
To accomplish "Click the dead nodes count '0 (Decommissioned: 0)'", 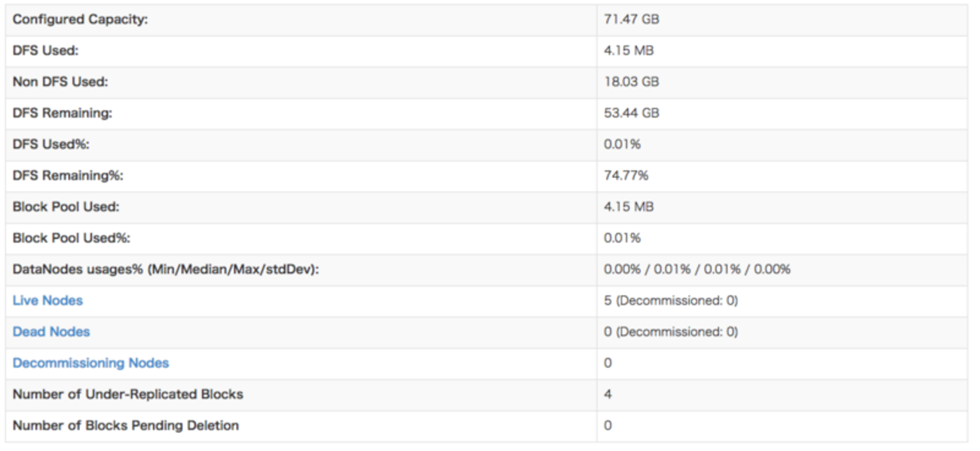I will click(670, 332).
